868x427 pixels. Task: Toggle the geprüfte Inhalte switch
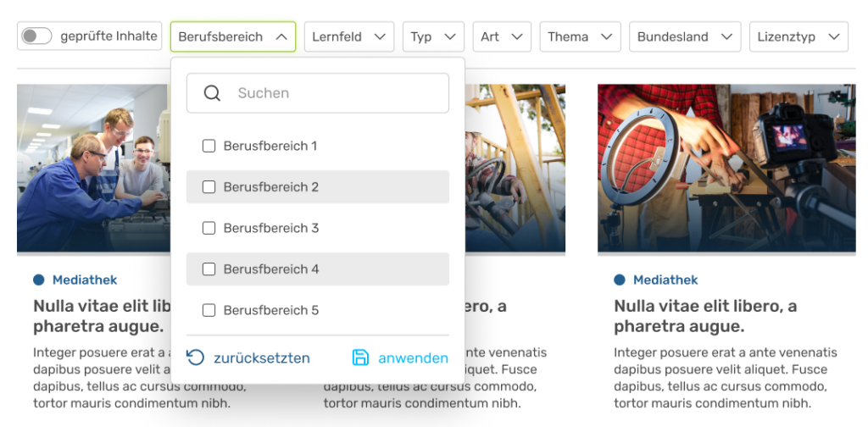[x=36, y=36]
